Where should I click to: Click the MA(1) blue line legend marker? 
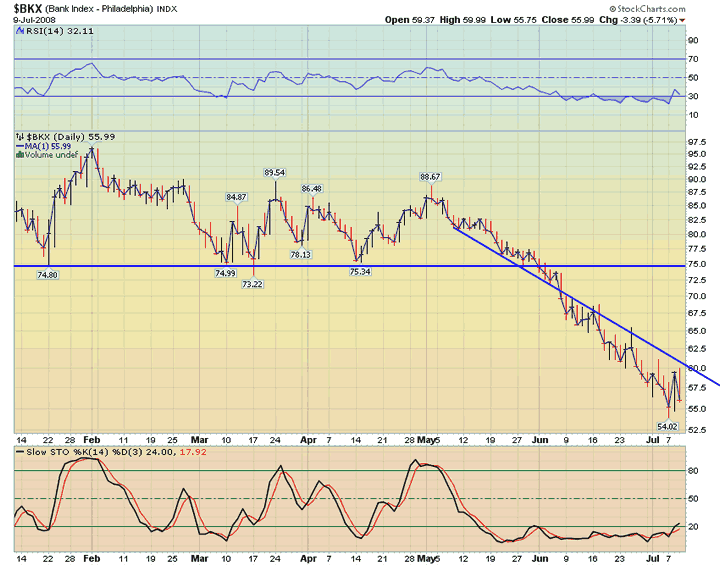click(18, 145)
